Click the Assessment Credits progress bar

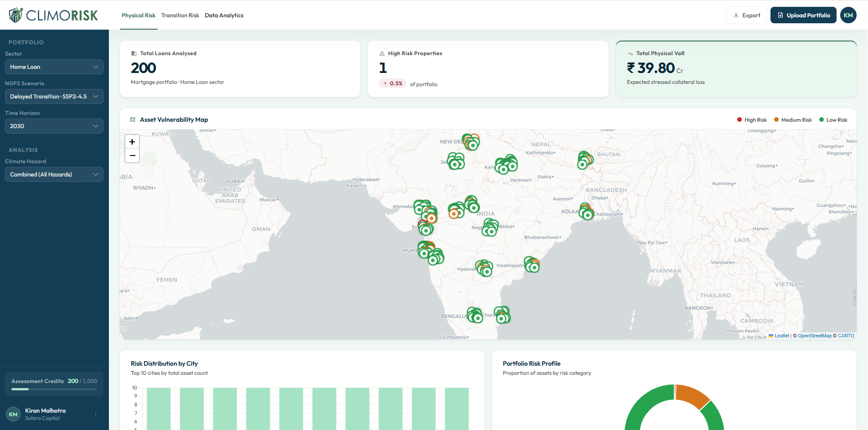pyautogui.click(x=54, y=389)
